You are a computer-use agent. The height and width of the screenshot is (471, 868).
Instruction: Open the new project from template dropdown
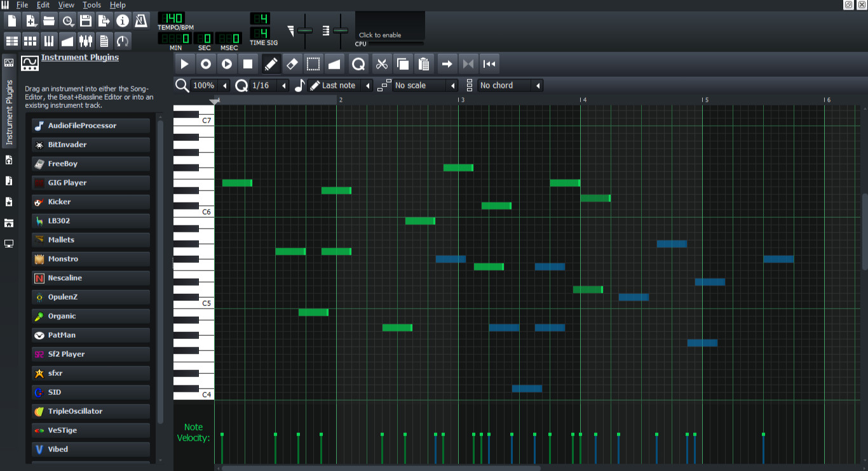[x=31, y=21]
